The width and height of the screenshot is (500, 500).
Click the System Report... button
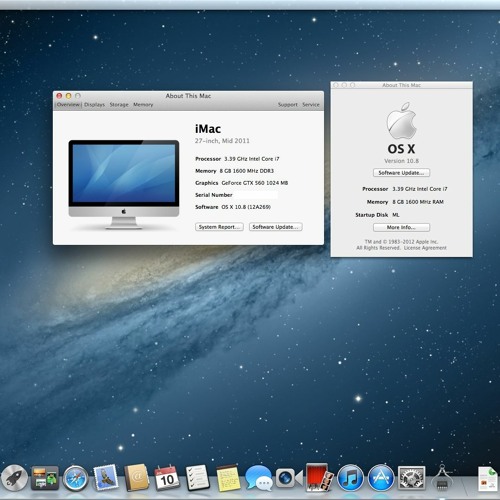coord(219,227)
